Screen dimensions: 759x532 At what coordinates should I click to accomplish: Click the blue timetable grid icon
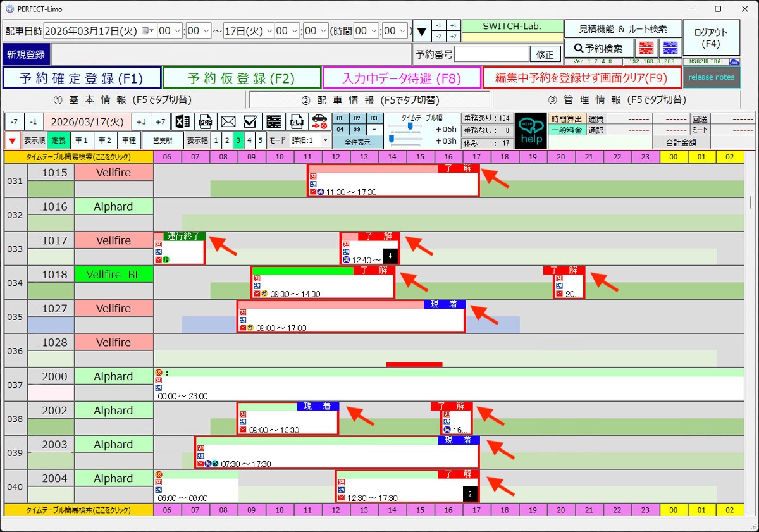(x=669, y=48)
